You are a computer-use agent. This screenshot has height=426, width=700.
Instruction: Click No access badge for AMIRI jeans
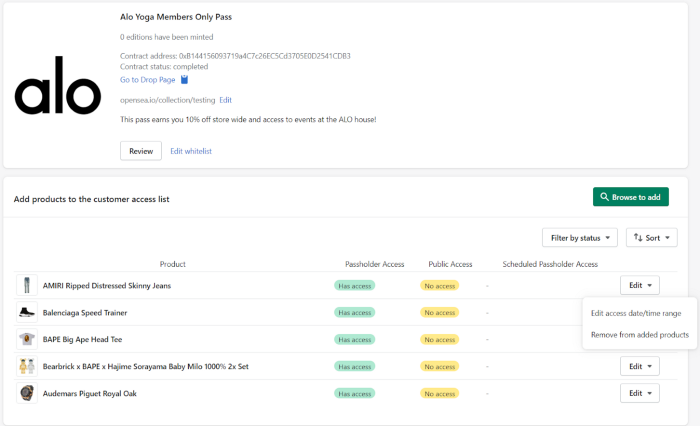pos(440,286)
